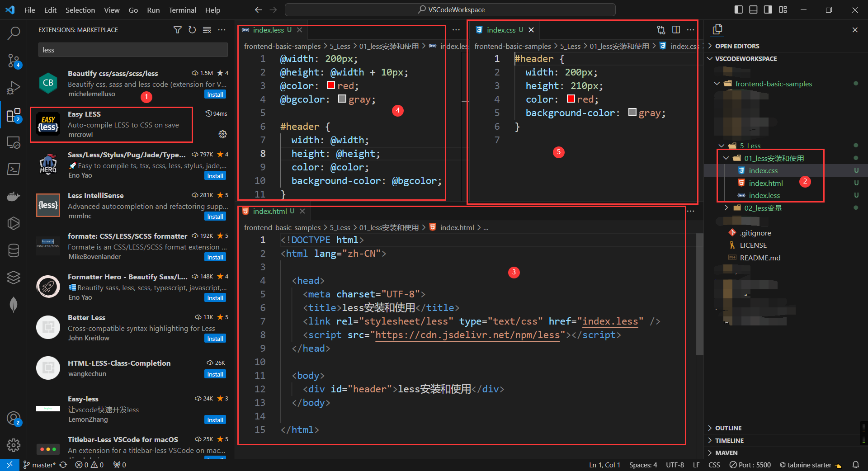Open the remote window indicator in status bar
The image size is (868, 471).
pos(9,465)
